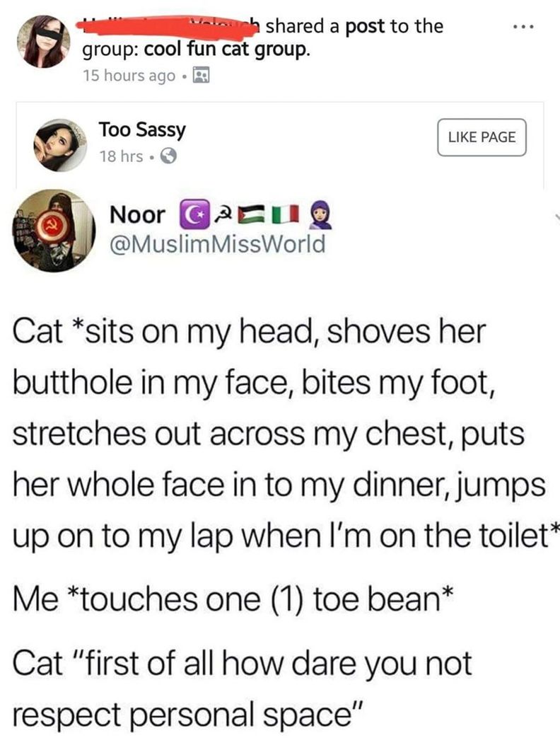Open Too Sassy page profile picture
The height and width of the screenshot is (750, 560).
pos(60,145)
